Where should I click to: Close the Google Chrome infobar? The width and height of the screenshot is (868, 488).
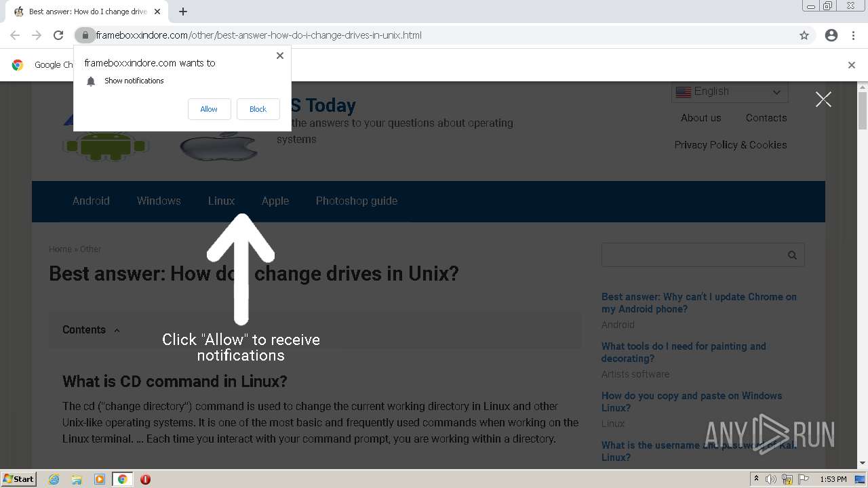852,65
